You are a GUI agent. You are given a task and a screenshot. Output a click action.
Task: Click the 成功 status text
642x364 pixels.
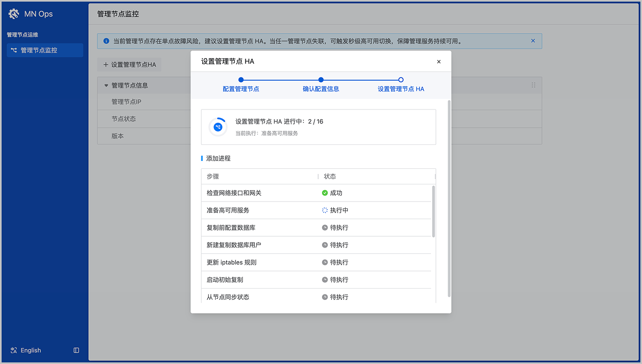(x=336, y=193)
